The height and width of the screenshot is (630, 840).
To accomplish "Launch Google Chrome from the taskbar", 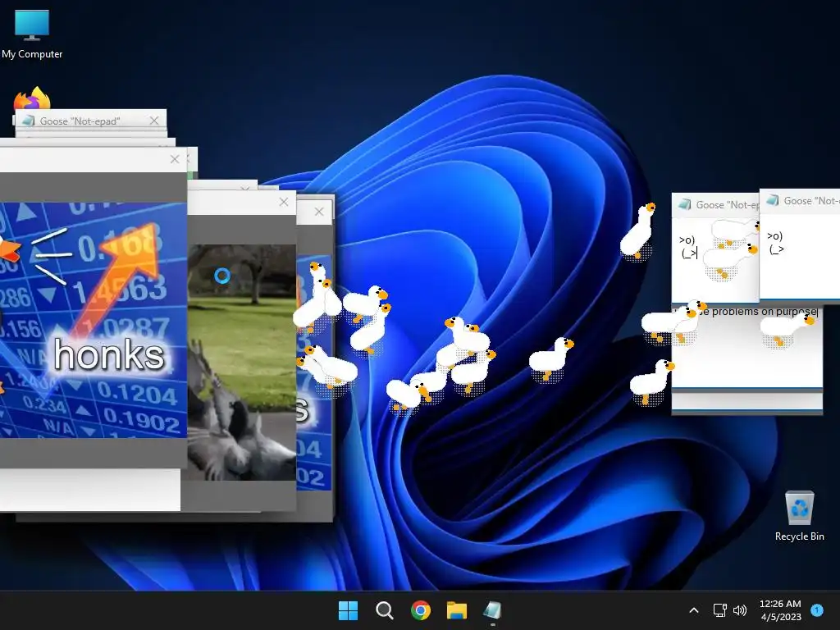I will (421, 610).
